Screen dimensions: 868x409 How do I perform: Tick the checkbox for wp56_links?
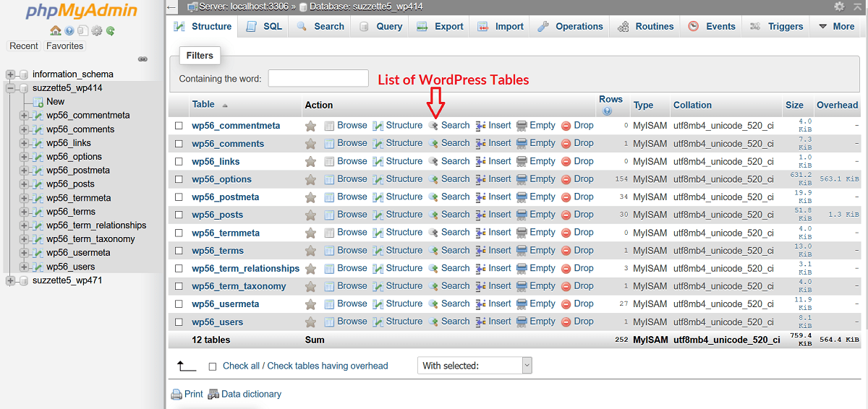tap(179, 161)
